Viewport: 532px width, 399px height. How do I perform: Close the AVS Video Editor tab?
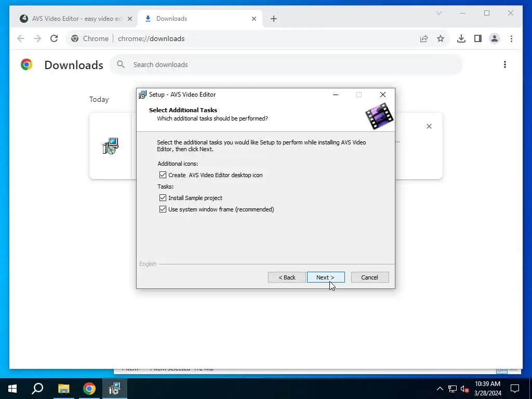pos(129,19)
